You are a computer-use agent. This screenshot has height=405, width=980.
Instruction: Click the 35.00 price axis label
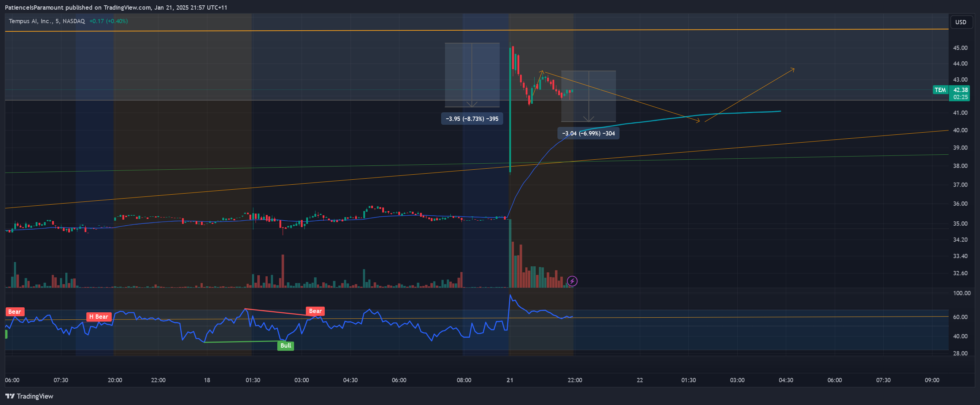pos(960,224)
